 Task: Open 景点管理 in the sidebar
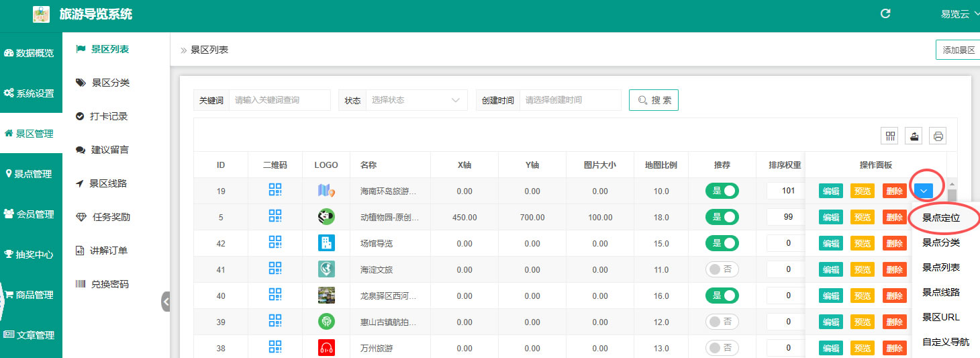pyautogui.click(x=31, y=174)
